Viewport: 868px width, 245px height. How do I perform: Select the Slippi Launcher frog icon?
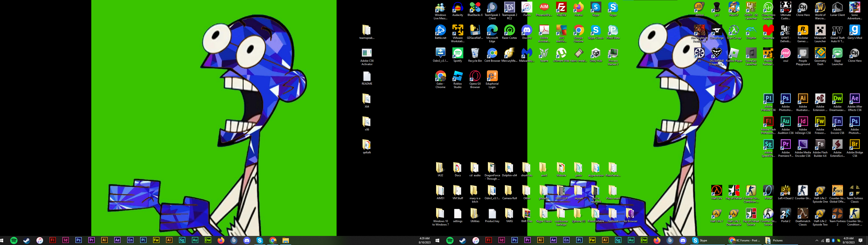(837, 56)
